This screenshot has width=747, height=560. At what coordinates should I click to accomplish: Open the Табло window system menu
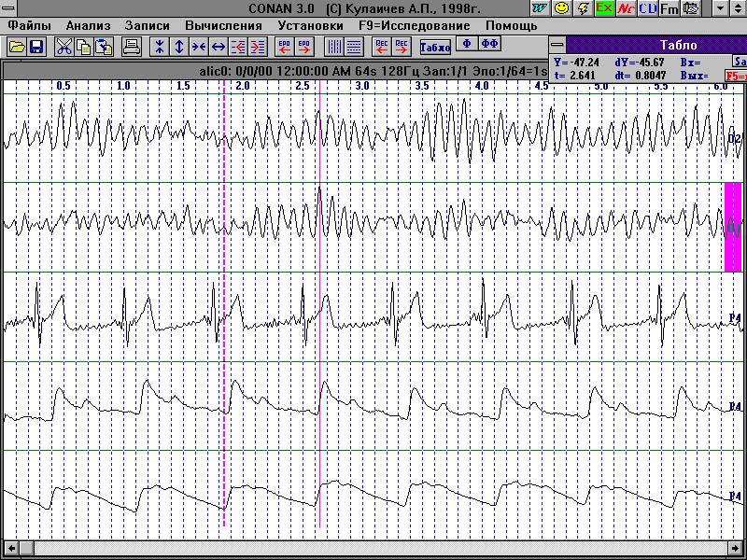click(557, 45)
